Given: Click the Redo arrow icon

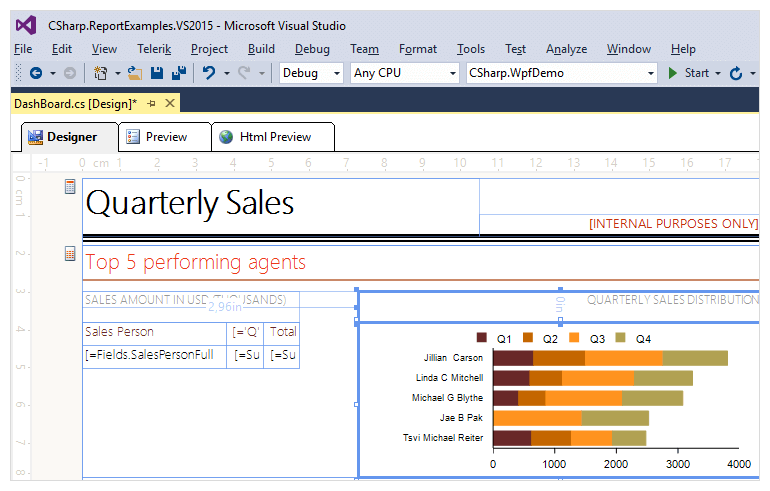Looking at the screenshot, I should [244, 73].
